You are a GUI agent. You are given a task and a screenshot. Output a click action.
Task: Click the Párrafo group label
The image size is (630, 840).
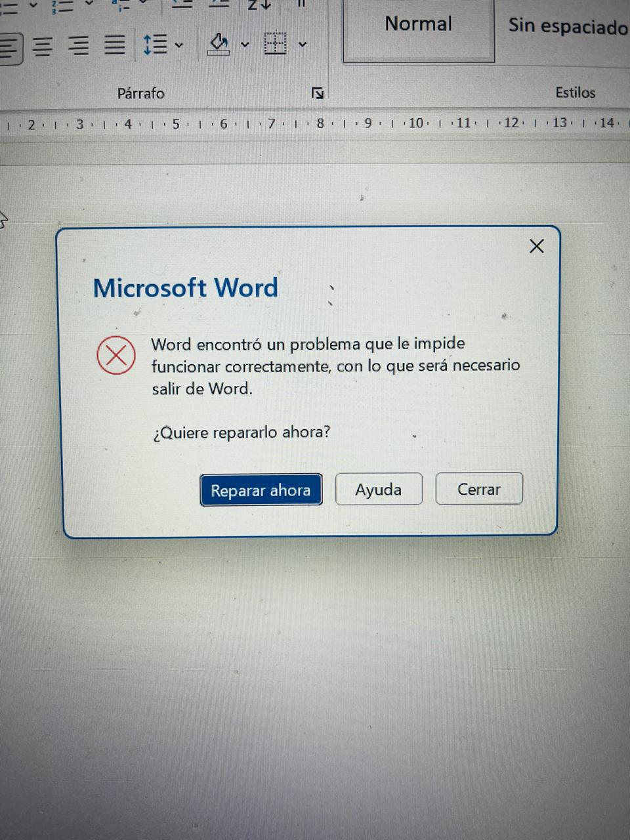[x=140, y=93]
